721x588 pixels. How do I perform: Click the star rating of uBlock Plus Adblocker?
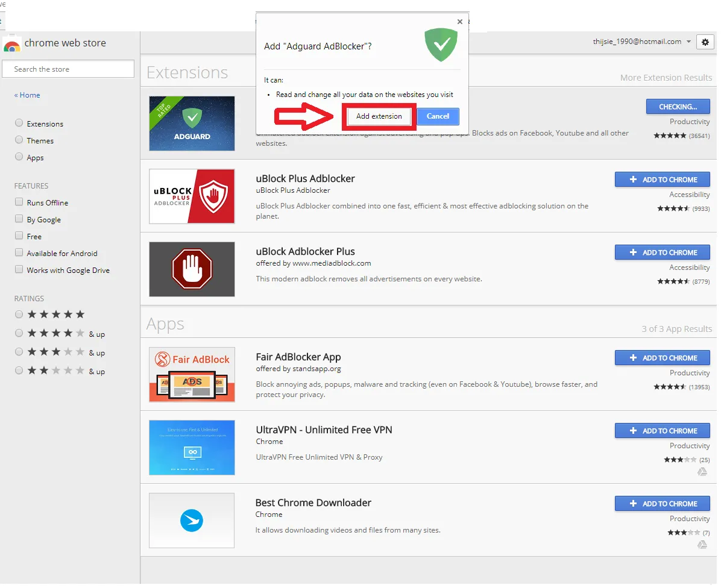(673, 208)
